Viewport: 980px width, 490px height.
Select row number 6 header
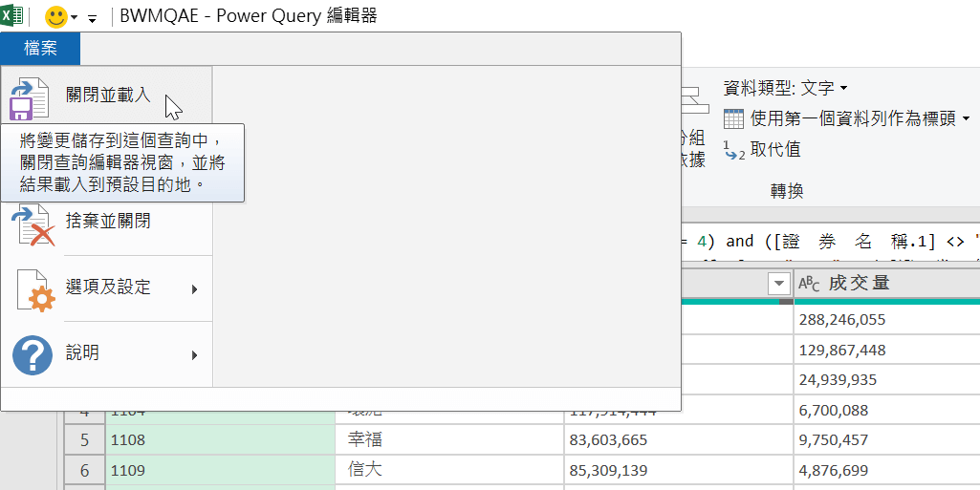[84, 470]
